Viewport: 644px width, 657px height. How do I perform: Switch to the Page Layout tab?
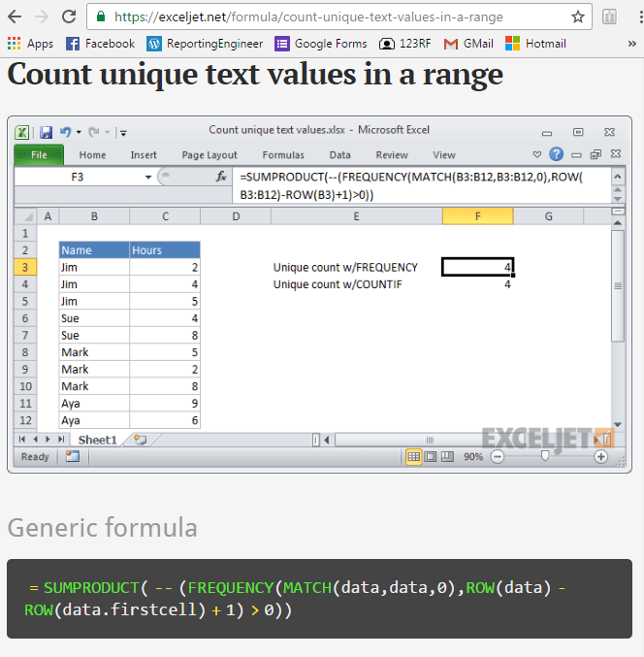tap(209, 155)
